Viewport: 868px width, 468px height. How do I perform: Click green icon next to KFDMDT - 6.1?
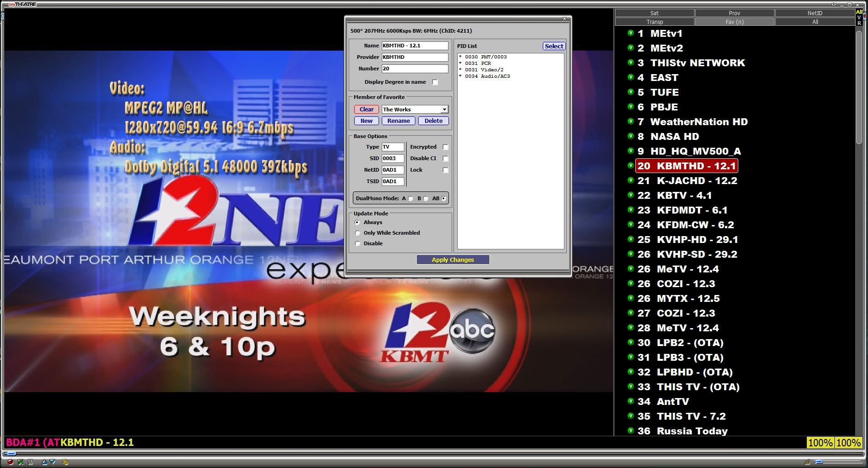click(631, 210)
